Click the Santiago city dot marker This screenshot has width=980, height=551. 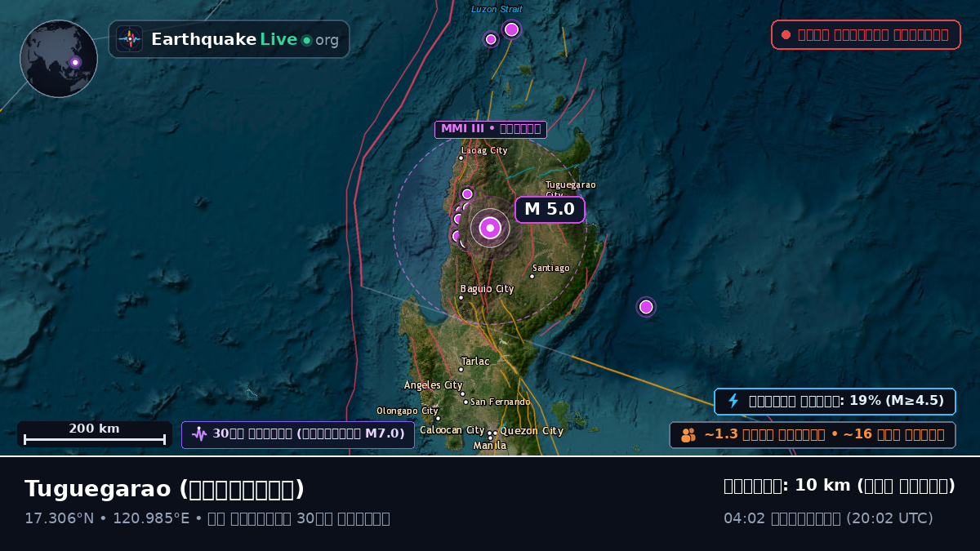click(532, 276)
